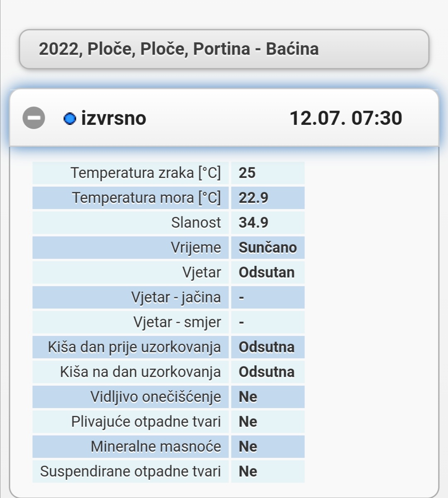The height and width of the screenshot is (498, 448).
Task: Click the air temperature value 25
Action: [x=247, y=173]
